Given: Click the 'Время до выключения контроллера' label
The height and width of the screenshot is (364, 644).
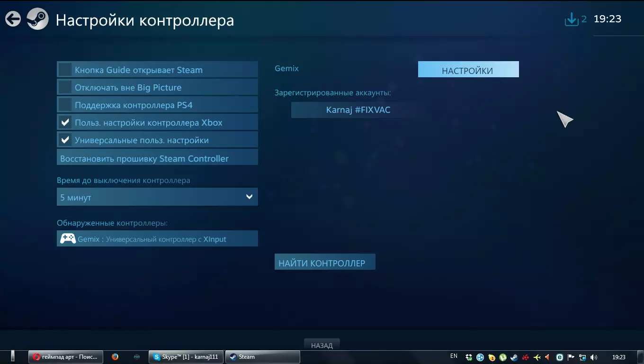Looking at the screenshot, I should (x=124, y=181).
